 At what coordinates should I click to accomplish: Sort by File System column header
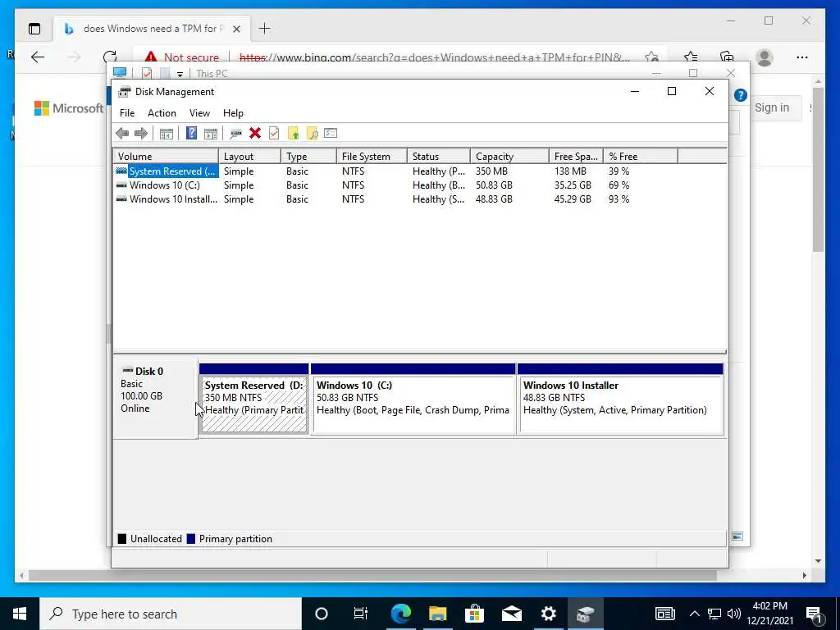(372, 157)
